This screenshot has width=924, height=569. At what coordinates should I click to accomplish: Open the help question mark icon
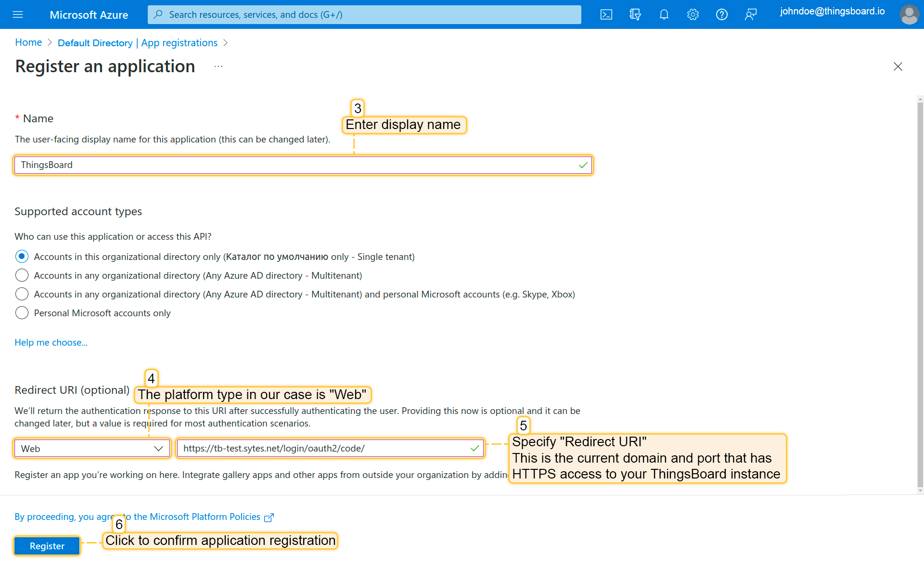[x=721, y=14]
